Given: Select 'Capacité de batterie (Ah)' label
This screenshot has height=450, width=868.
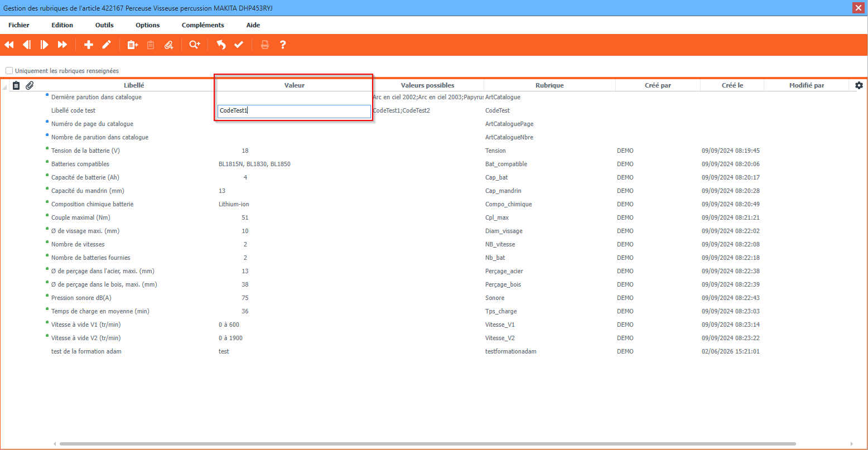Looking at the screenshot, I should 85,177.
